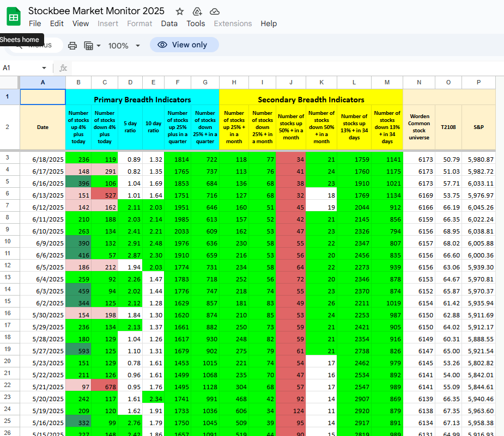Click the add to Drive icon
Image resolution: width=504 pixels, height=436 pixels.
coord(197,12)
